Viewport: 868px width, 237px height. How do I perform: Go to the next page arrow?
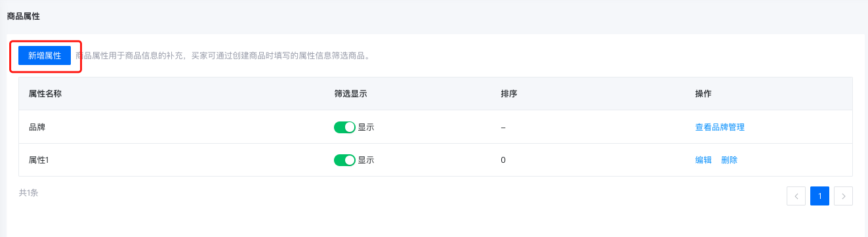pyautogui.click(x=844, y=196)
